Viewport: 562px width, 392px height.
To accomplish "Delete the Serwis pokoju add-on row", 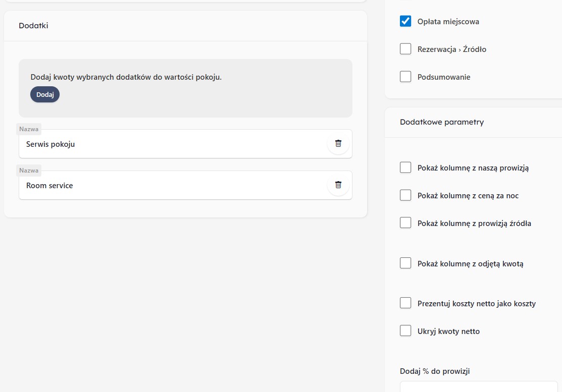I will (338, 143).
